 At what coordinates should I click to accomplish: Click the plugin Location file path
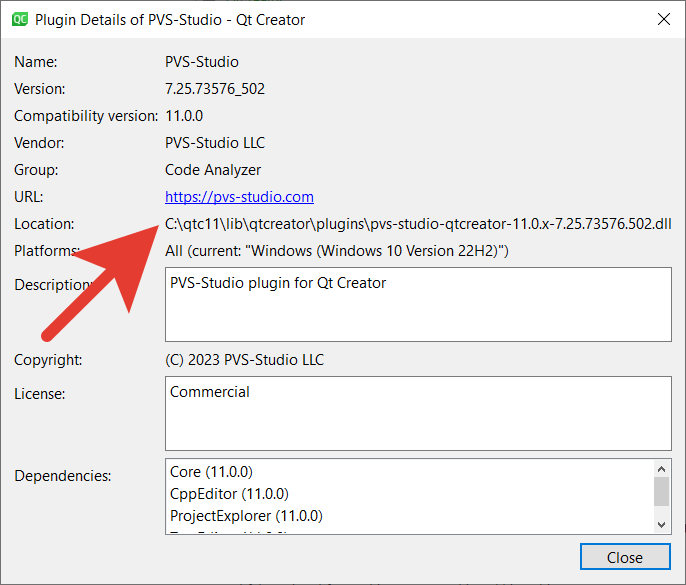coord(417,224)
